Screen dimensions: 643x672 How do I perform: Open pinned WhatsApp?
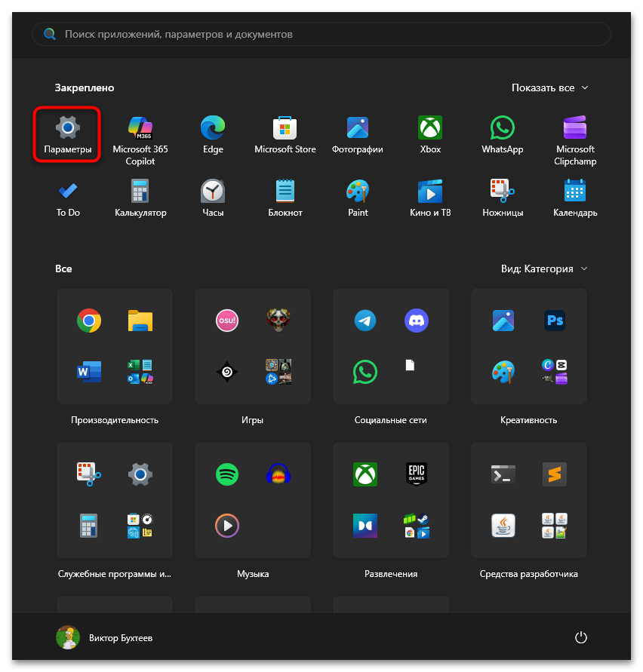click(x=503, y=134)
